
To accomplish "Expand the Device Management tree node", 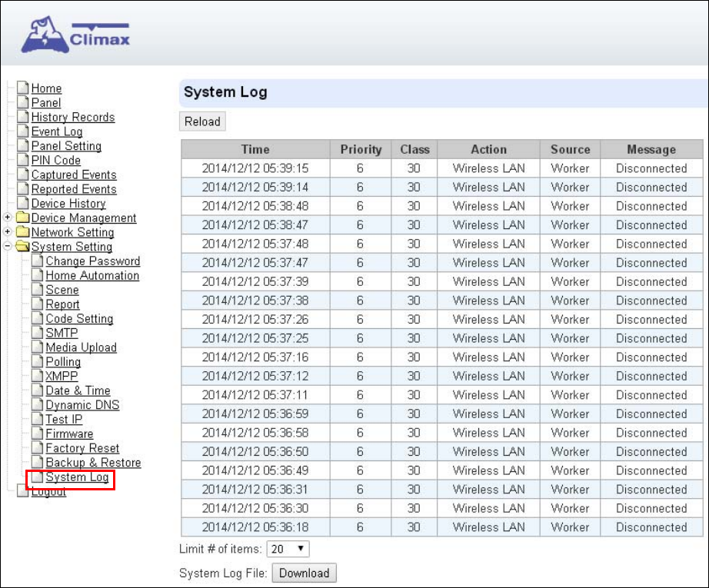I will tap(7, 218).
